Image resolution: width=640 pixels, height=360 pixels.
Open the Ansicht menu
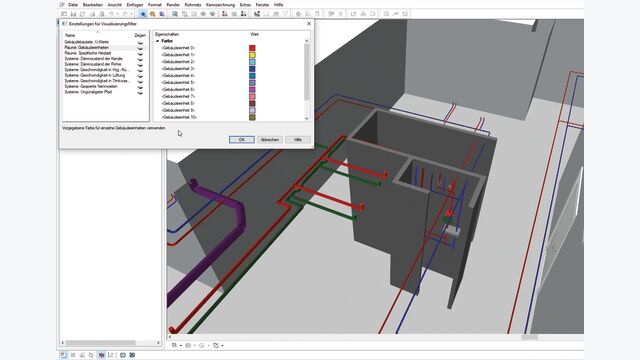(x=115, y=5)
